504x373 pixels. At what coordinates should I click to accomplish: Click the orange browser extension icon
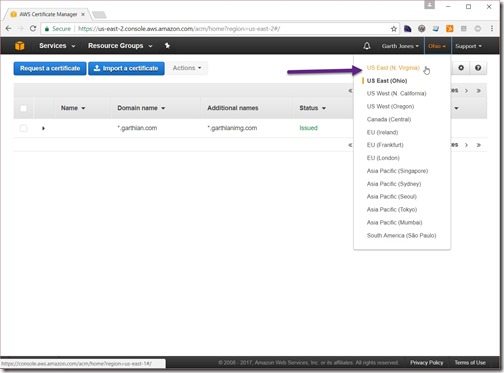[450, 29]
